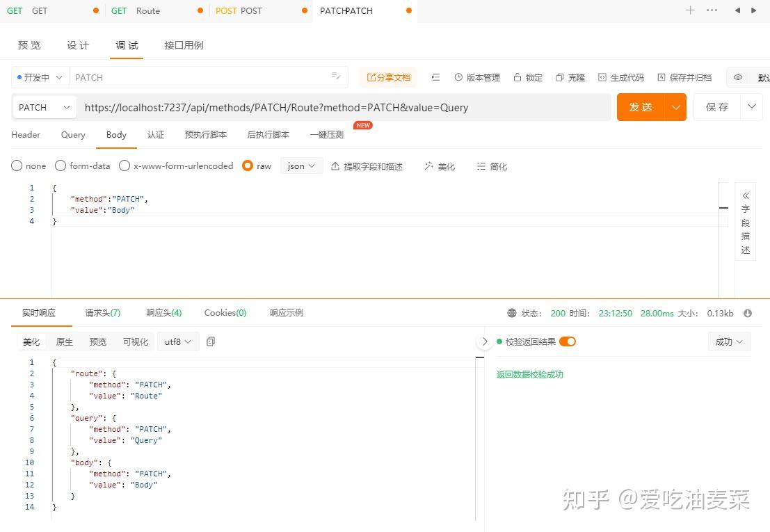Open 生成代码 to generate code
The height and width of the screenshot is (532, 770).
click(x=620, y=77)
